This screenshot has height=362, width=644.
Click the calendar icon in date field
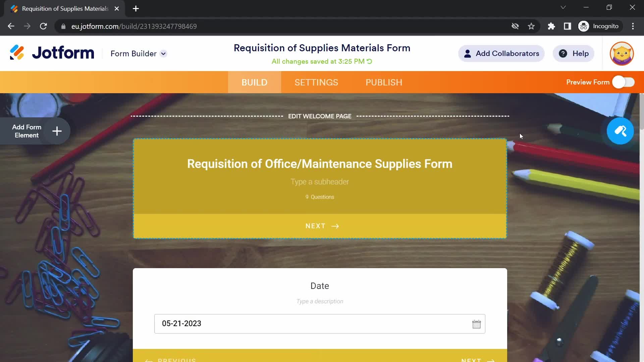(477, 323)
